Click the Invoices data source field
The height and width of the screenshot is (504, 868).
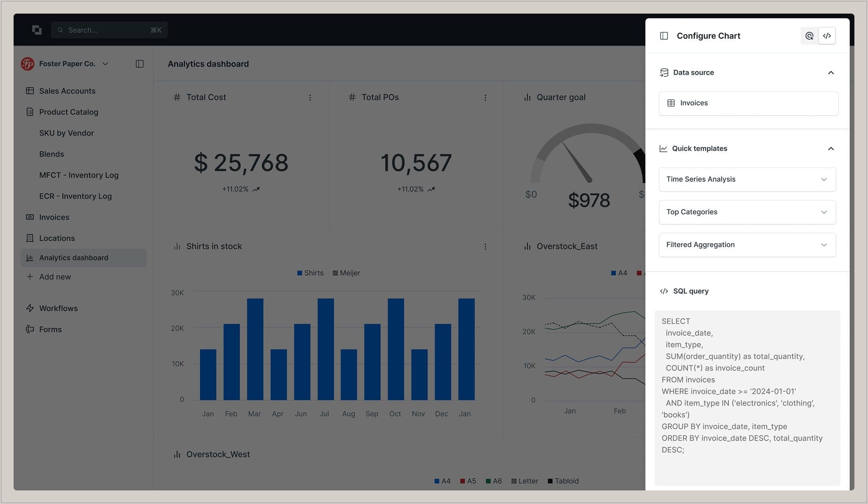pos(748,103)
